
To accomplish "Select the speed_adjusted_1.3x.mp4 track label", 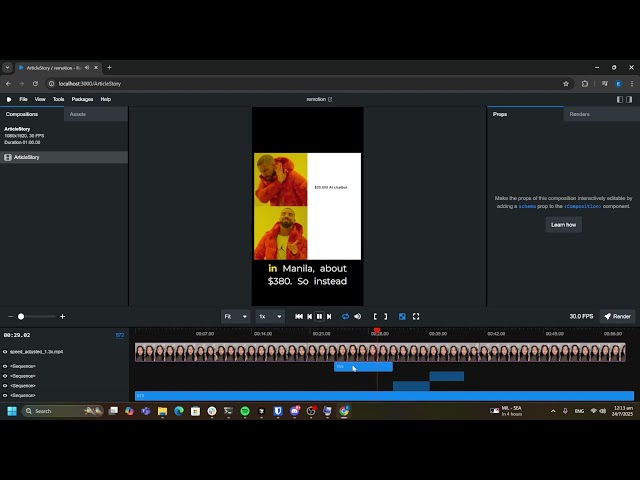I will (36, 352).
